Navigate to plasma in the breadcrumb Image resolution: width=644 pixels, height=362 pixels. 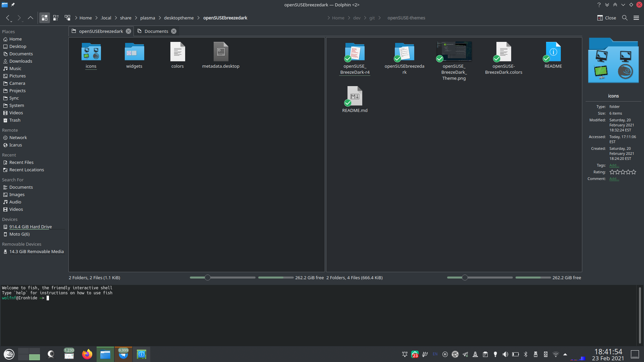(x=148, y=18)
